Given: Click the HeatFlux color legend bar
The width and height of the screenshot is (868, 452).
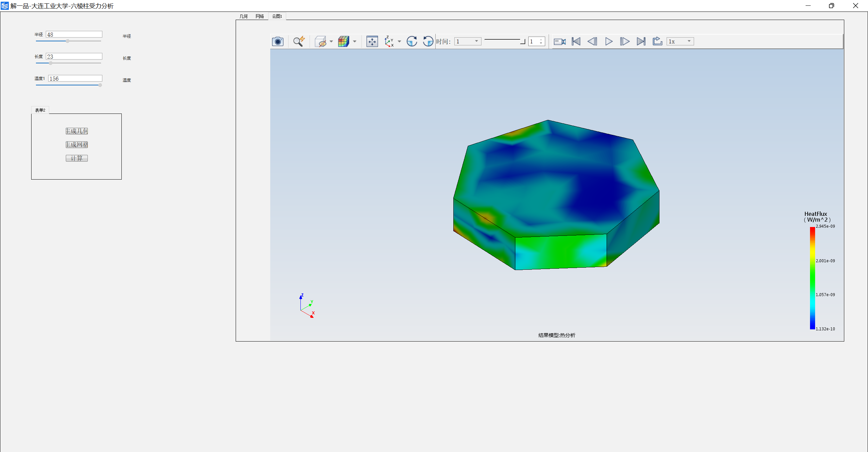Looking at the screenshot, I should point(812,278).
